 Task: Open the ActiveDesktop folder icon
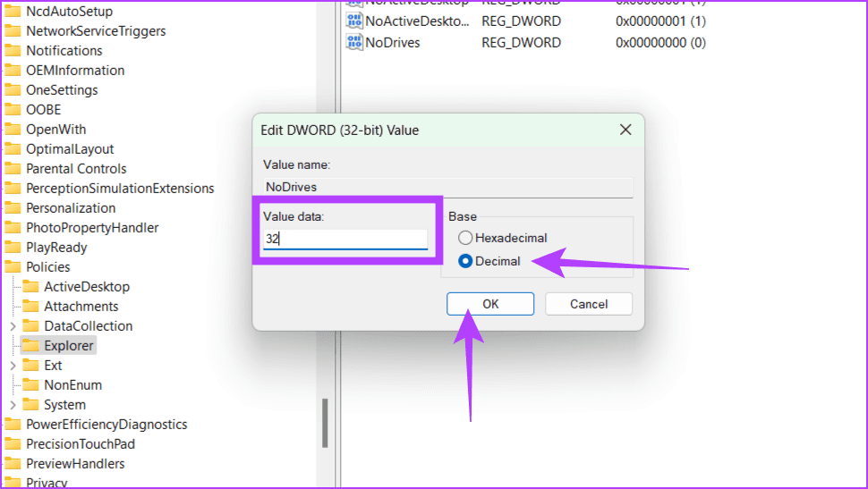tap(30, 287)
